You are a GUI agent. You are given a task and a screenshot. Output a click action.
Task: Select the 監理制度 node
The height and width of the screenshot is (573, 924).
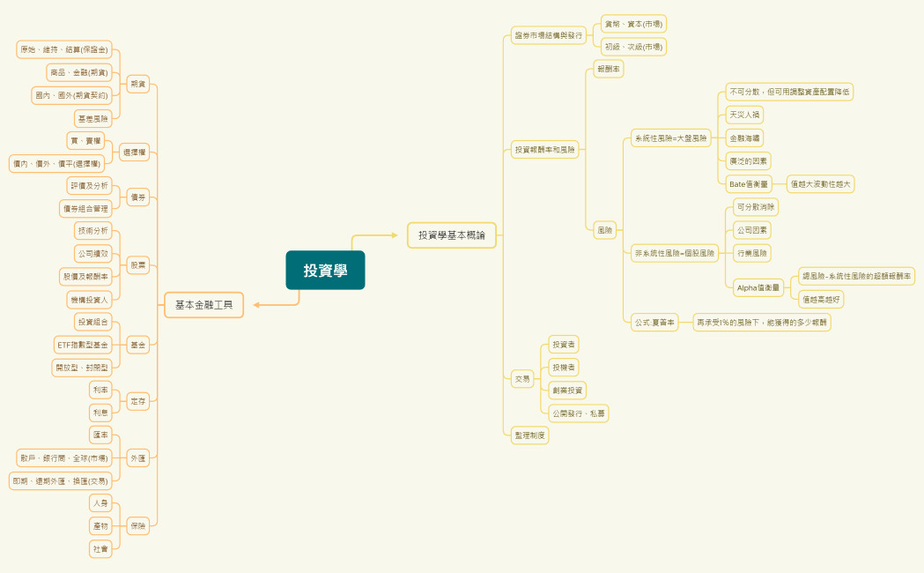[x=529, y=435]
